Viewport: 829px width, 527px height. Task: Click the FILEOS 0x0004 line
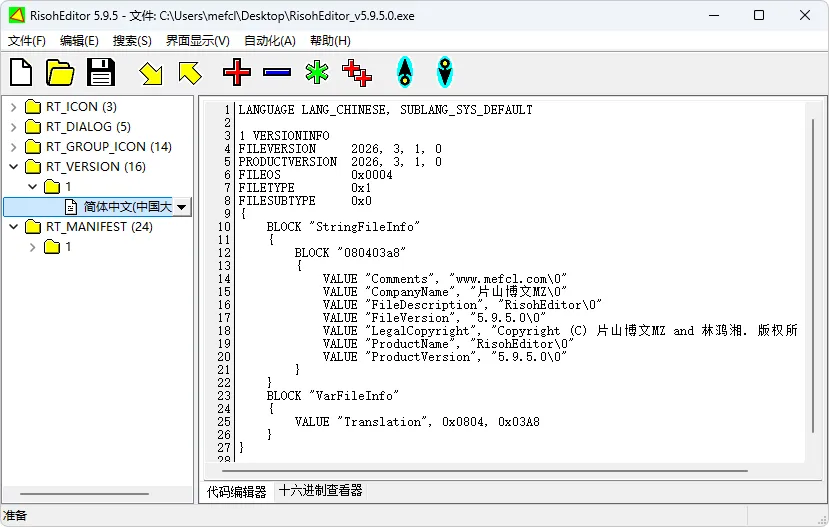(316, 175)
